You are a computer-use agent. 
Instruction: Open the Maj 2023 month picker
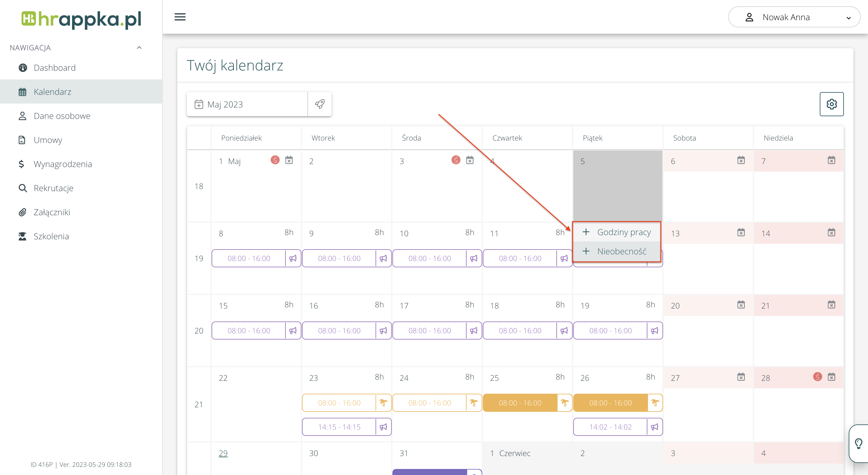point(247,104)
